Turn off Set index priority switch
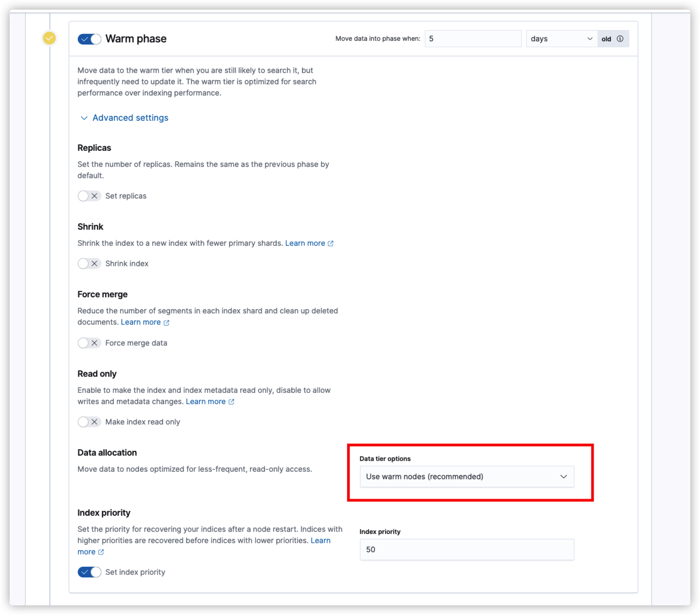 pyautogui.click(x=89, y=572)
